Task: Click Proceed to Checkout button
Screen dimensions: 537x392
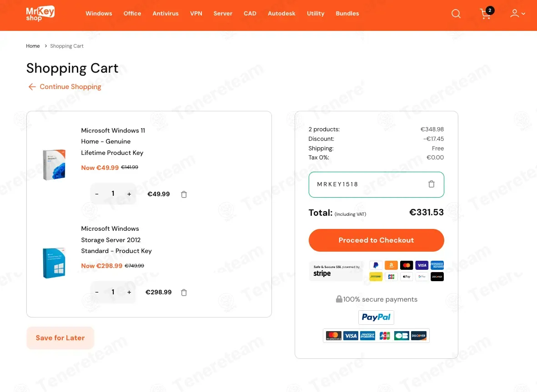Action: [x=376, y=240]
